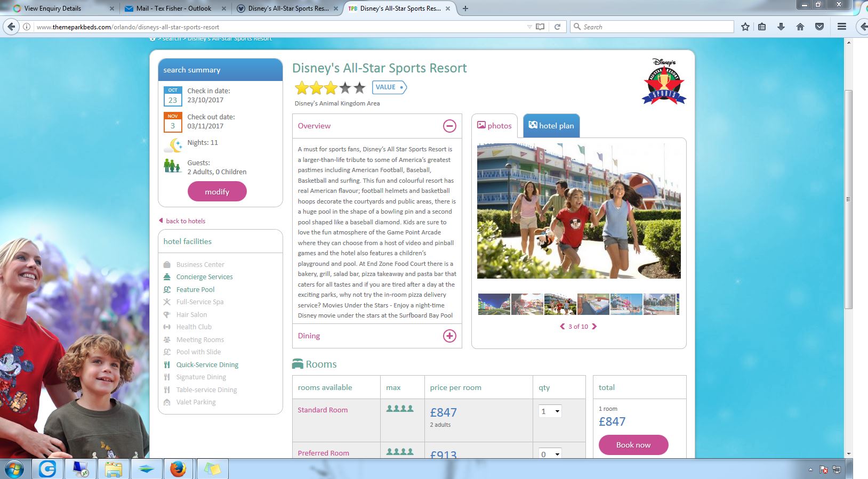This screenshot has height=479, width=868.
Task: Click the check-in date calendar icon
Action: click(173, 96)
